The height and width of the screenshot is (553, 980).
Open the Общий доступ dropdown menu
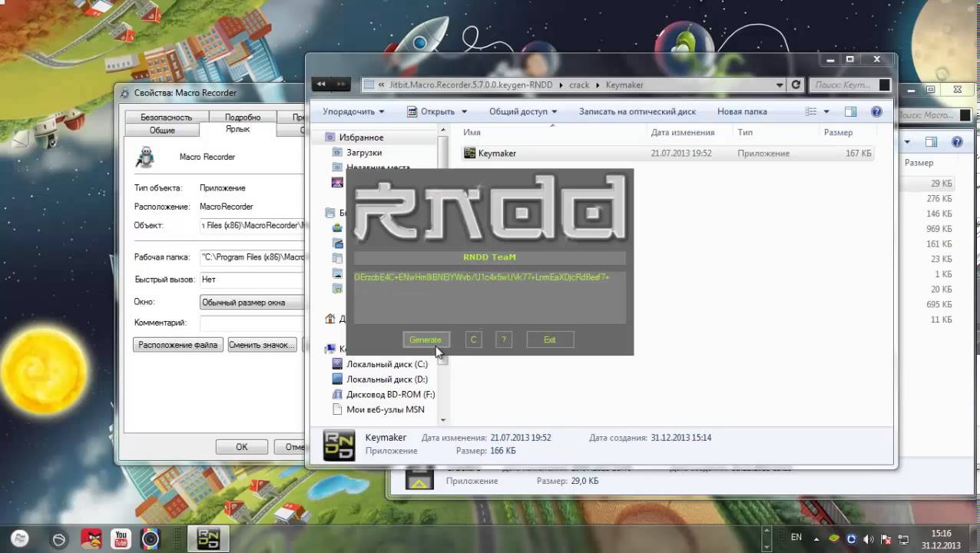(523, 111)
